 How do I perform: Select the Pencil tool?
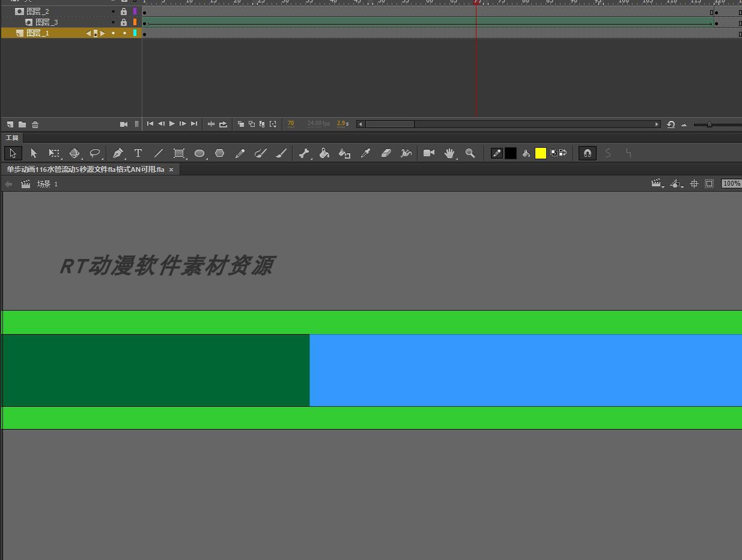pyautogui.click(x=240, y=153)
